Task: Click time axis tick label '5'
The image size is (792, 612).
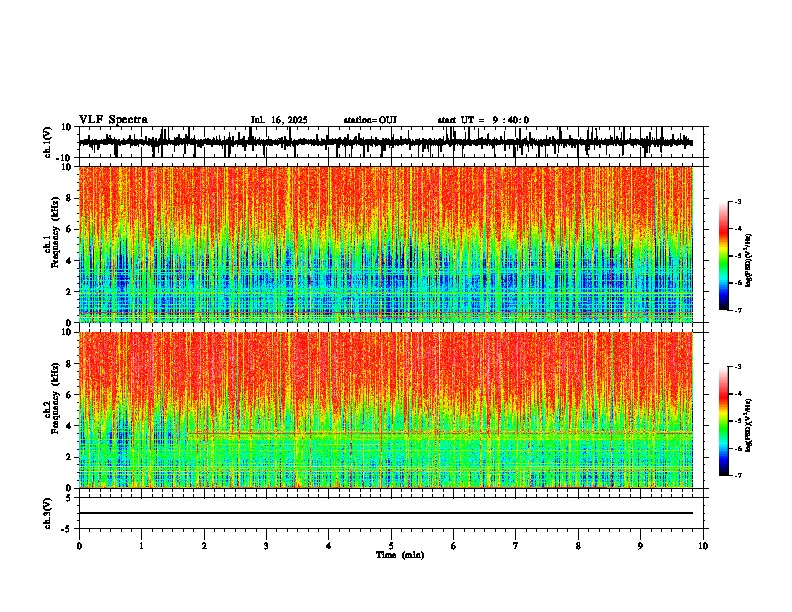Action: [x=391, y=546]
